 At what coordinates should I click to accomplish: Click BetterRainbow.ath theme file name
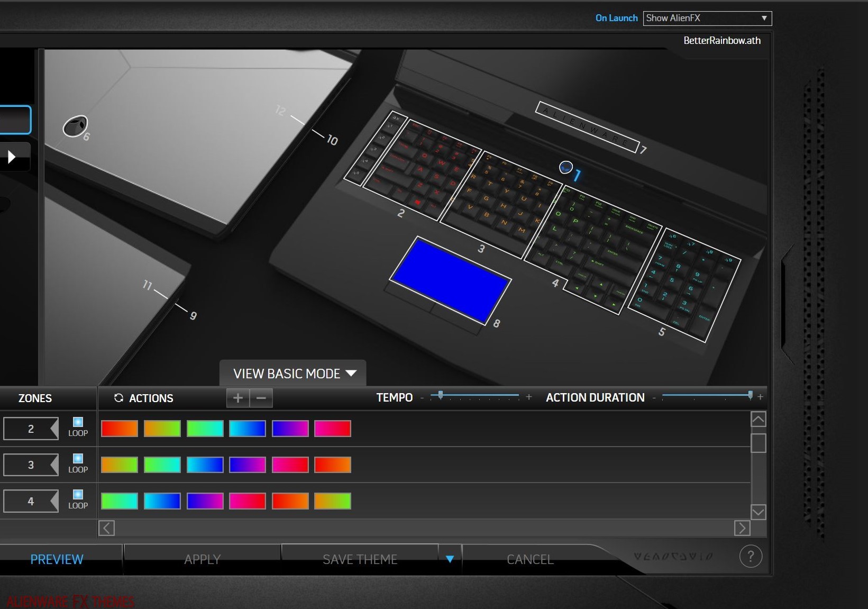point(722,40)
